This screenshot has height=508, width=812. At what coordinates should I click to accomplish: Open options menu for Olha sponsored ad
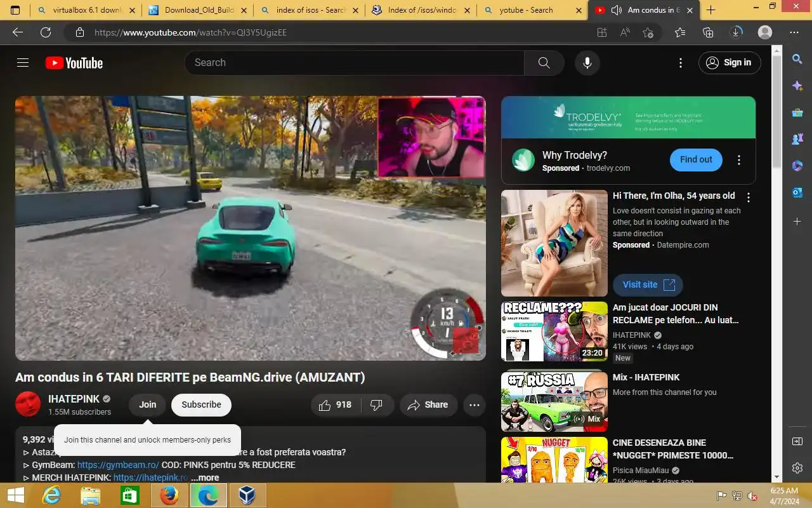749,197
